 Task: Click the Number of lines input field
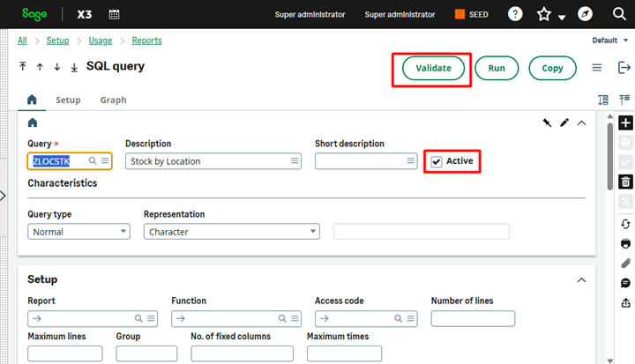(x=473, y=318)
